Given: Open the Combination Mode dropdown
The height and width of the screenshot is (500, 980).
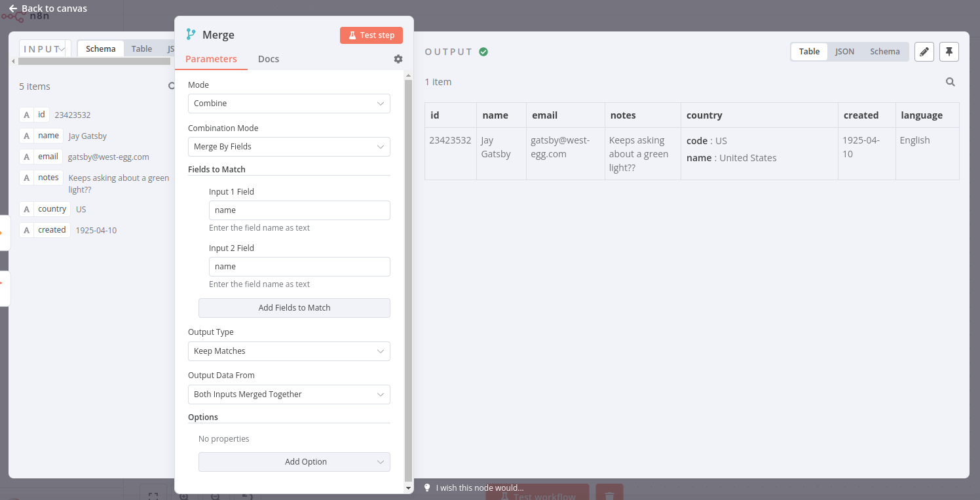Looking at the screenshot, I should pyautogui.click(x=289, y=146).
